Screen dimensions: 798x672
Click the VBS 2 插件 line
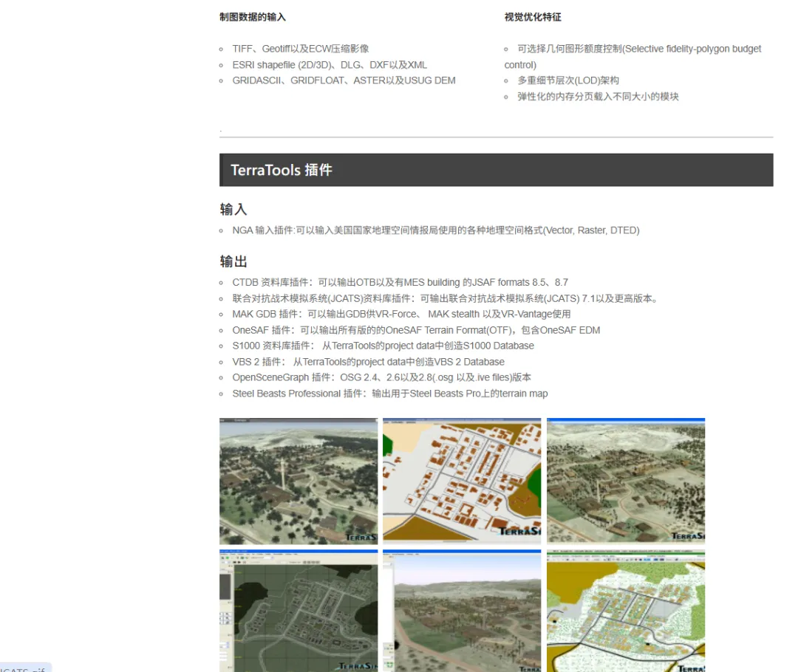click(368, 362)
